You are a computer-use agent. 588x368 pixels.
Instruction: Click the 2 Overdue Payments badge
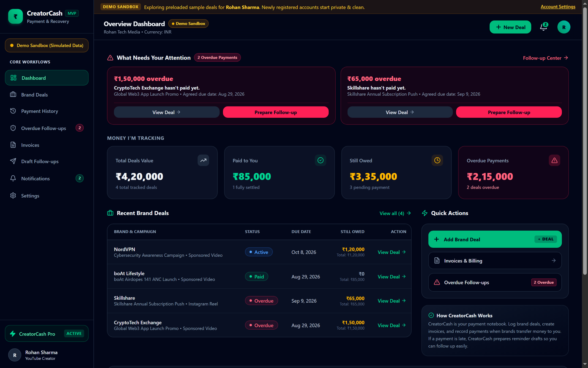217,58
